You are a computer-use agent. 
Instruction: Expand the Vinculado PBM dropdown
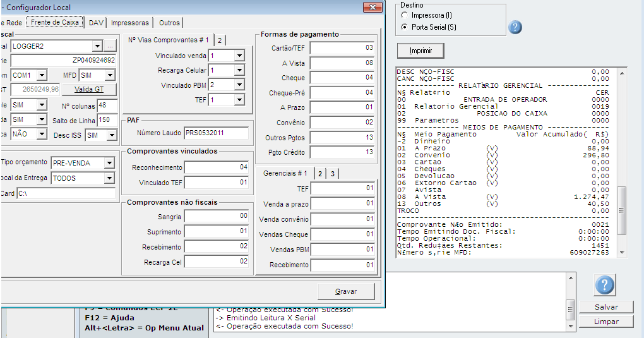239,85
